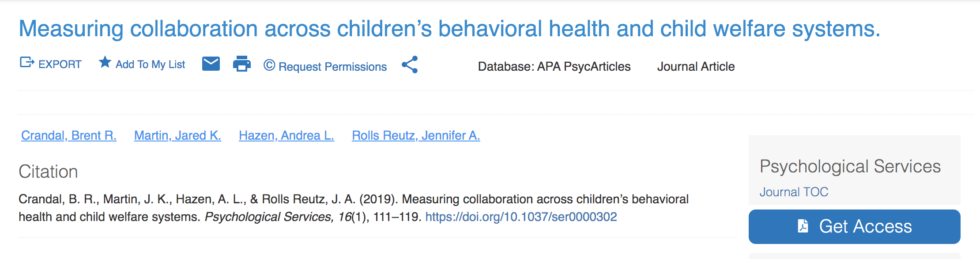
Task: Choose Add To My List text
Action: coord(151,65)
